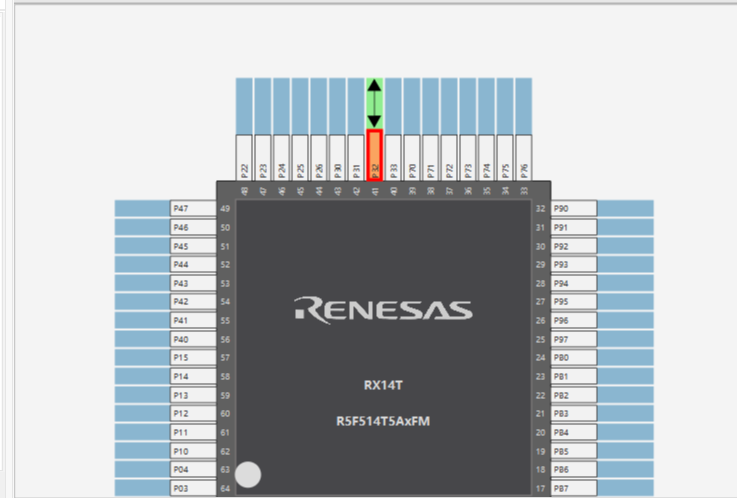This screenshot has height=498, width=737.
Task: Select pin PB3
Action: pos(574,413)
